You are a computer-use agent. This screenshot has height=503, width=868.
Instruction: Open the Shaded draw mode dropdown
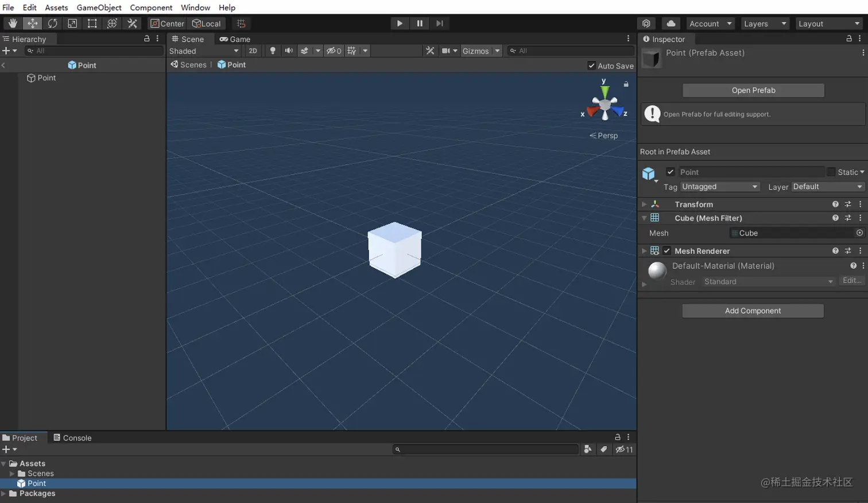click(x=204, y=51)
